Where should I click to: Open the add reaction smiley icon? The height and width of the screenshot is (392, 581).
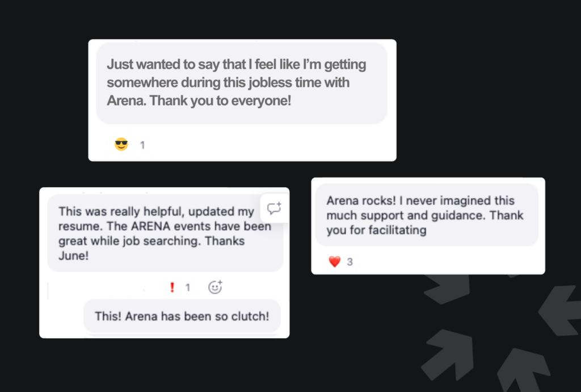click(215, 287)
